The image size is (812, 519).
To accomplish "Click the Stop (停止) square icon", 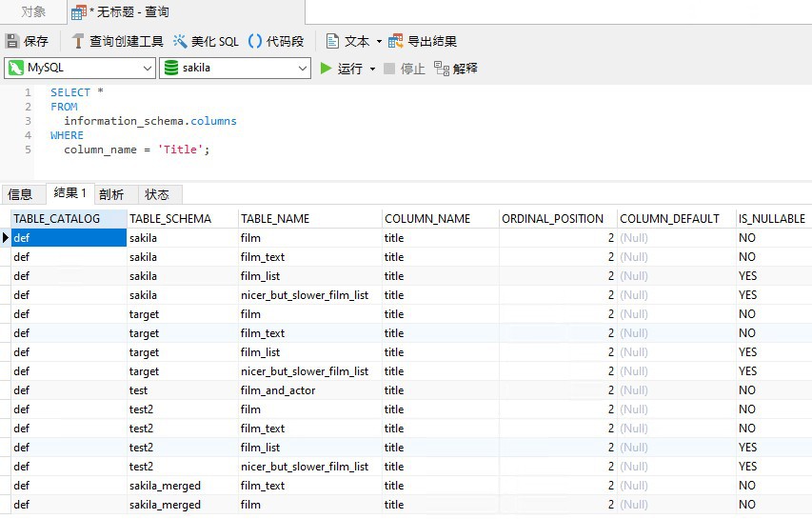I will coord(389,69).
